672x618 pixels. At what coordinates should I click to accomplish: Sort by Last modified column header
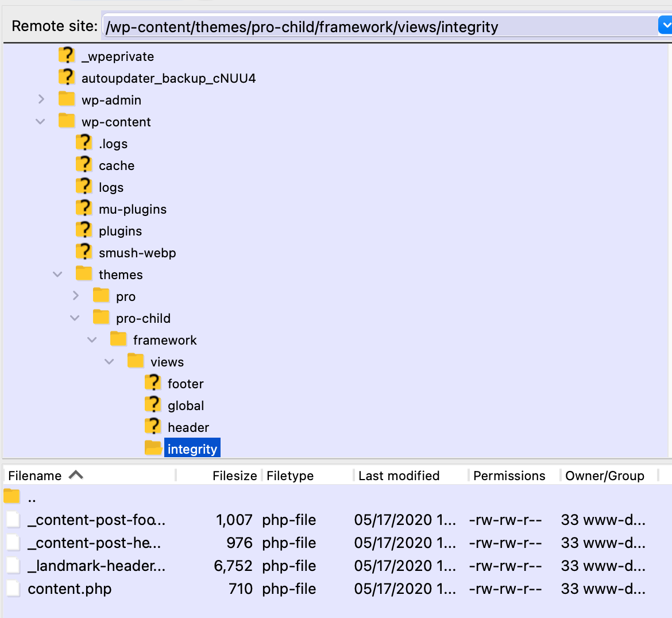point(399,476)
